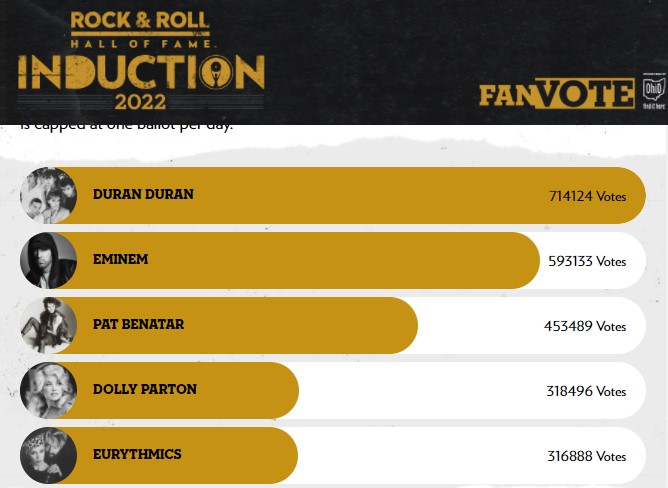Open the Dolly Parton artist photo
This screenshot has height=488, width=668.
49,390
